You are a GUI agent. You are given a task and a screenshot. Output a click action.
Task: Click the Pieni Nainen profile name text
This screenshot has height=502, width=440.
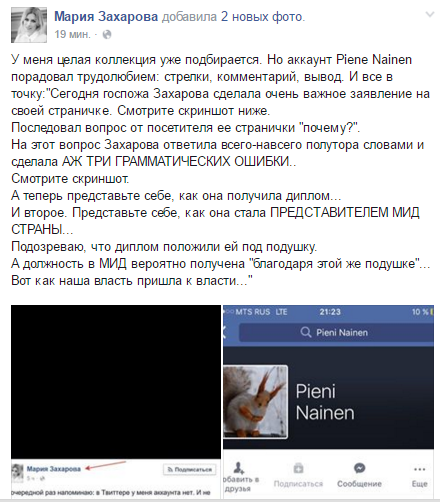point(325,402)
